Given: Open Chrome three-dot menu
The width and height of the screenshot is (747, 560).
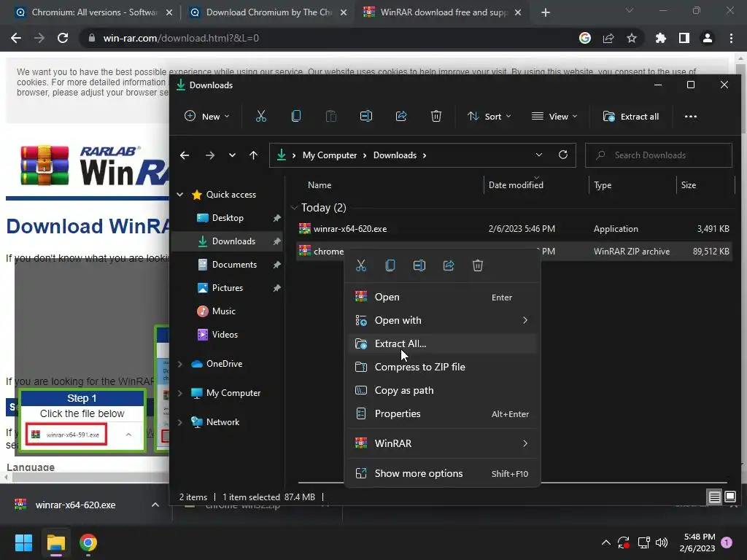Looking at the screenshot, I should [731, 38].
